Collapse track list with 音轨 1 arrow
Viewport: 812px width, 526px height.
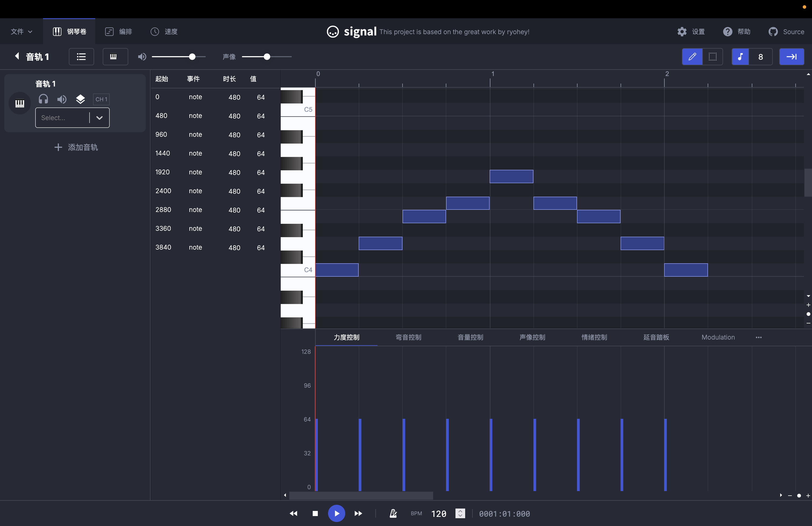pyautogui.click(x=17, y=56)
